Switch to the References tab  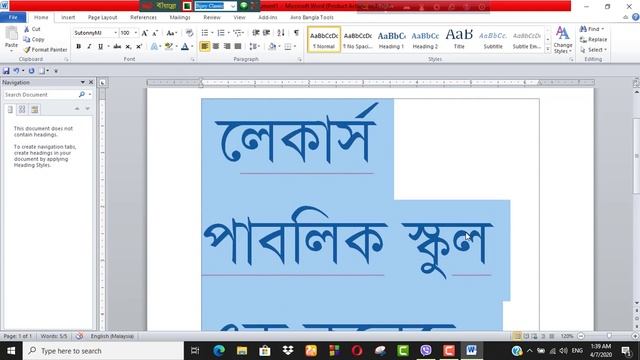tap(143, 18)
